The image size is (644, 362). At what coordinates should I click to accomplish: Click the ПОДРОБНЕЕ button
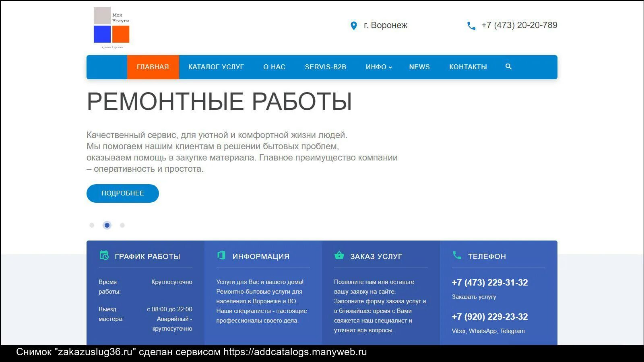point(123,193)
